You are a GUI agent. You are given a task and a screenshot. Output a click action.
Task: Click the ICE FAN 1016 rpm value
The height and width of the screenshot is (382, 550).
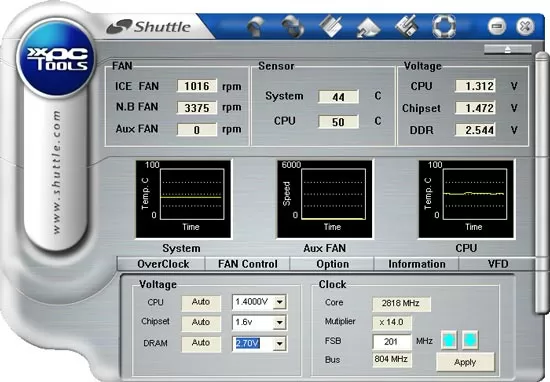click(197, 86)
